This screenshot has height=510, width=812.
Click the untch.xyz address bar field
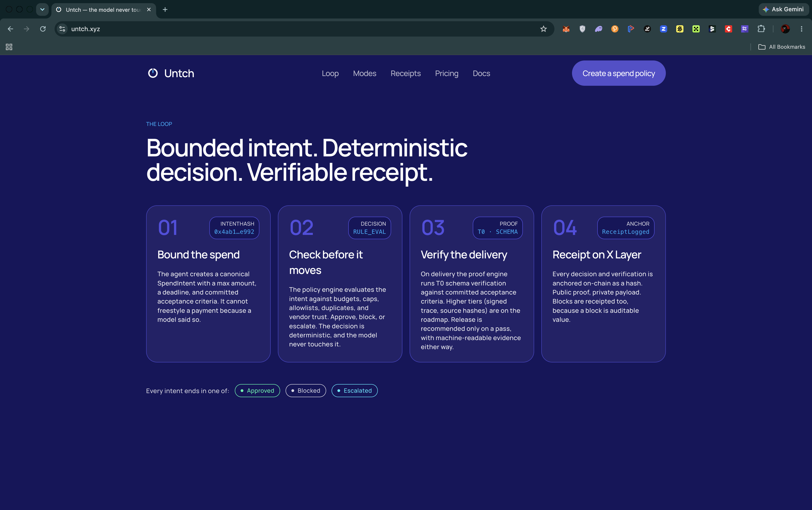(303, 29)
